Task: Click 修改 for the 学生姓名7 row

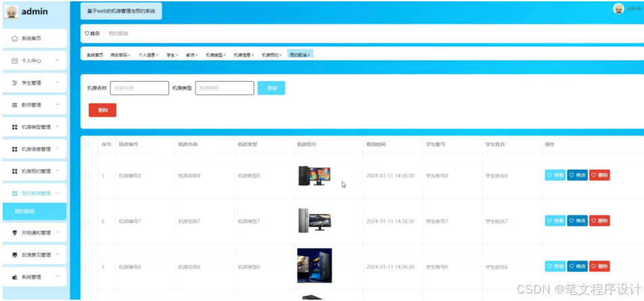Action: (x=578, y=221)
